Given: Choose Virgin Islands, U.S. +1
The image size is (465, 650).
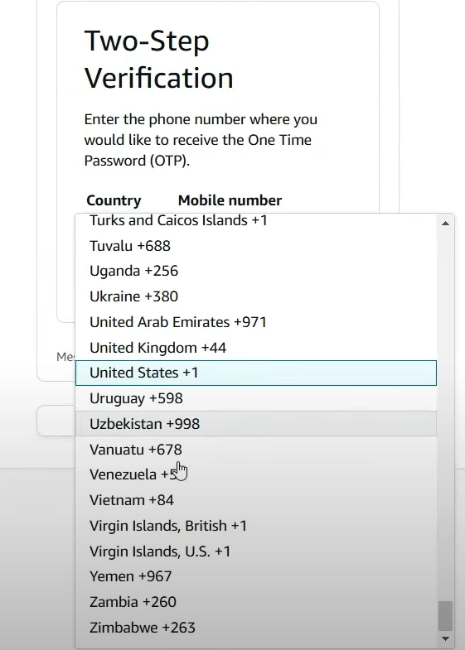Looking at the screenshot, I should pos(256,551).
